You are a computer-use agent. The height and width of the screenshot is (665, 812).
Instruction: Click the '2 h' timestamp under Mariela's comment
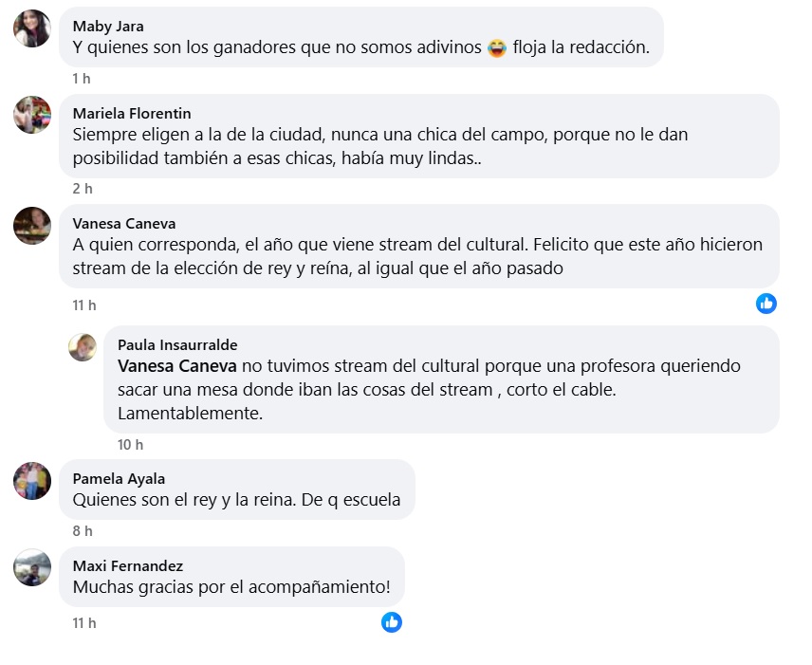tap(83, 189)
